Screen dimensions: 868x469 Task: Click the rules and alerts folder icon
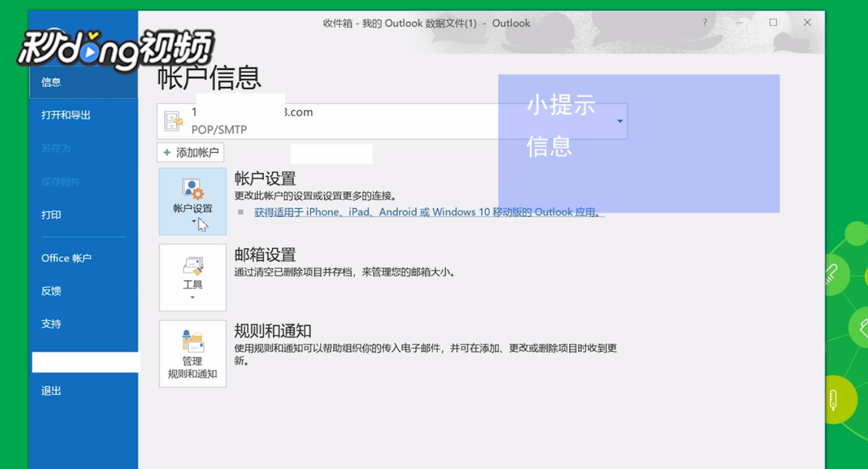[x=193, y=341]
